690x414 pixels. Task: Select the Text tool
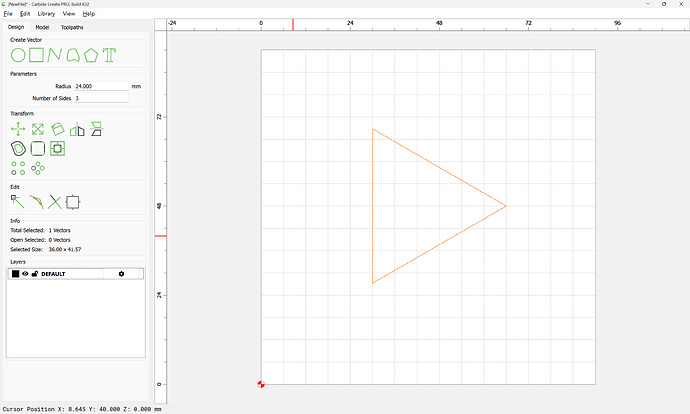tap(109, 55)
